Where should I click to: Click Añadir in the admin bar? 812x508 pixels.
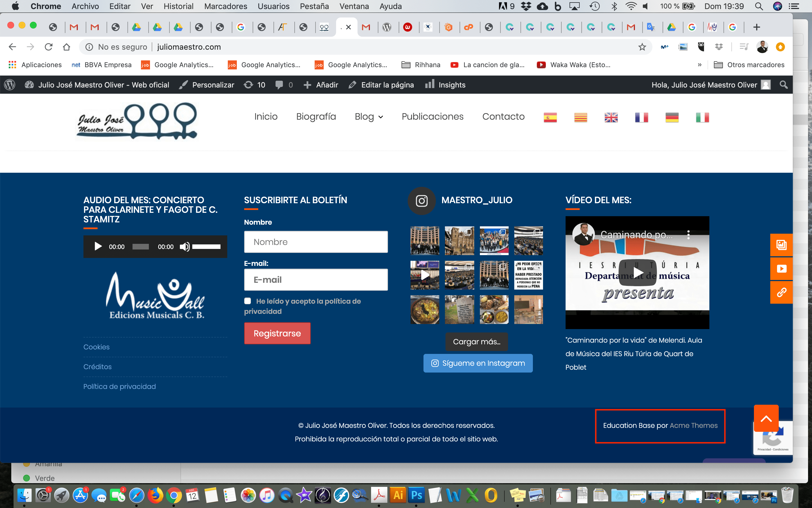click(x=321, y=85)
